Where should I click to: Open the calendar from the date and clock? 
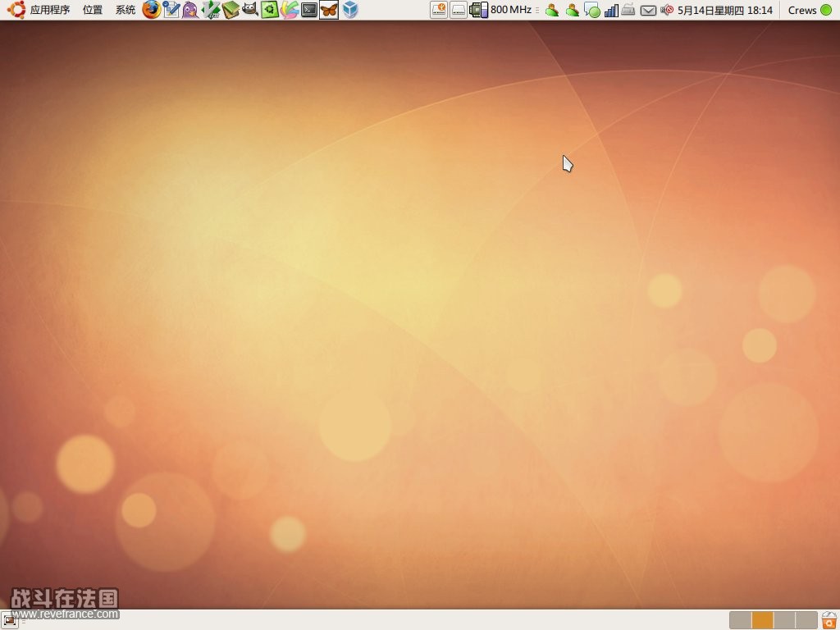click(725, 10)
